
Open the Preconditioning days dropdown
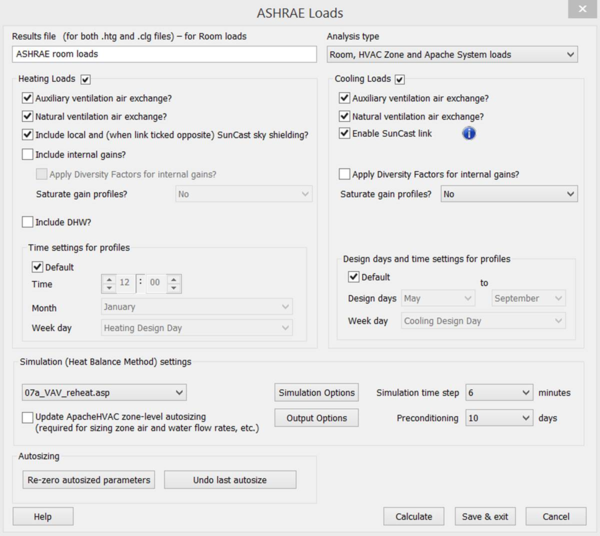(498, 418)
